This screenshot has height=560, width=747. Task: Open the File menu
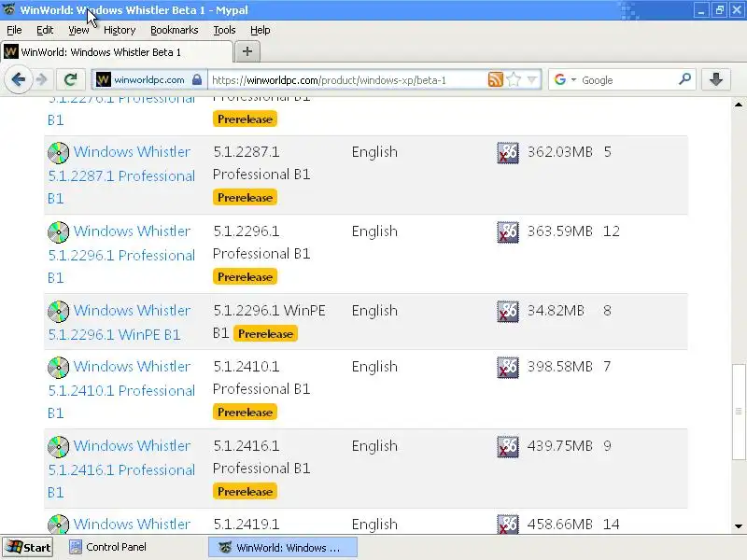pyautogui.click(x=14, y=30)
